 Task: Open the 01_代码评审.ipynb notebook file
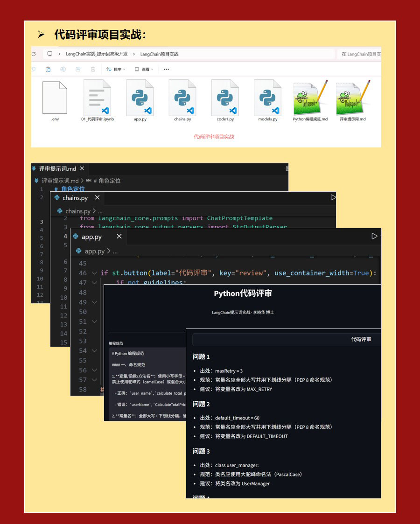point(97,98)
